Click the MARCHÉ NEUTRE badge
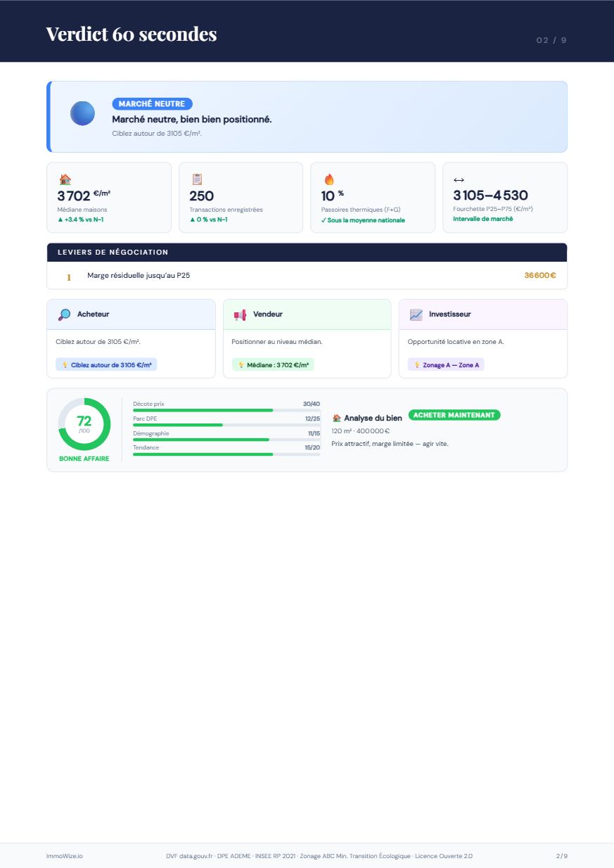 [x=152, y=104]
